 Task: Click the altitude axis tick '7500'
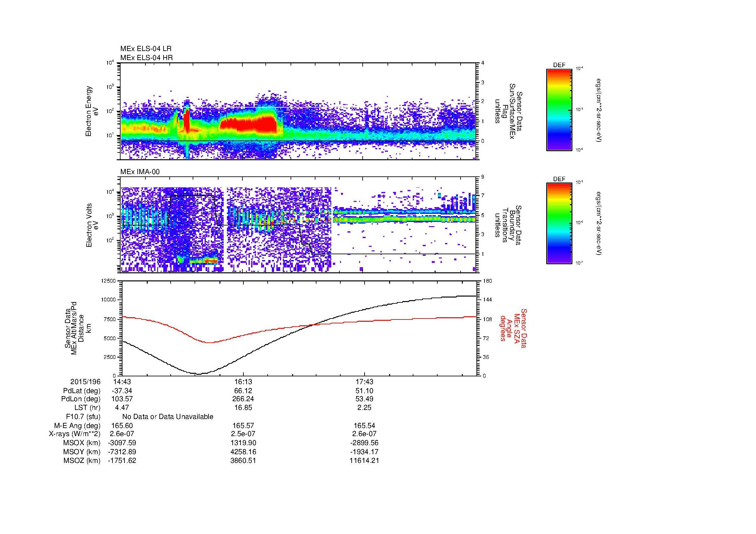(x=110, y=319)
